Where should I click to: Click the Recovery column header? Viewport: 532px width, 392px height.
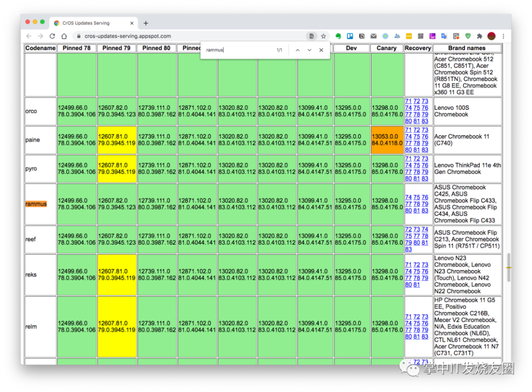tap(418, 48)
